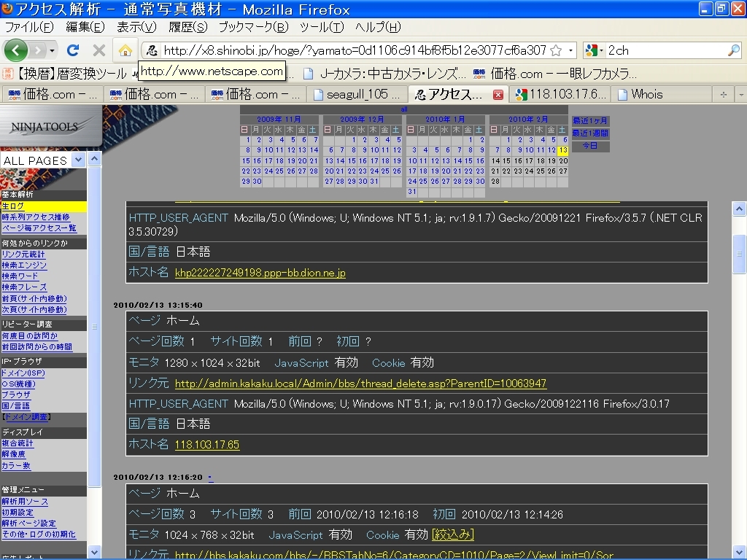Click the search magnifier icon in search box
The image size is (747, 560).
[x=733, y=50]
